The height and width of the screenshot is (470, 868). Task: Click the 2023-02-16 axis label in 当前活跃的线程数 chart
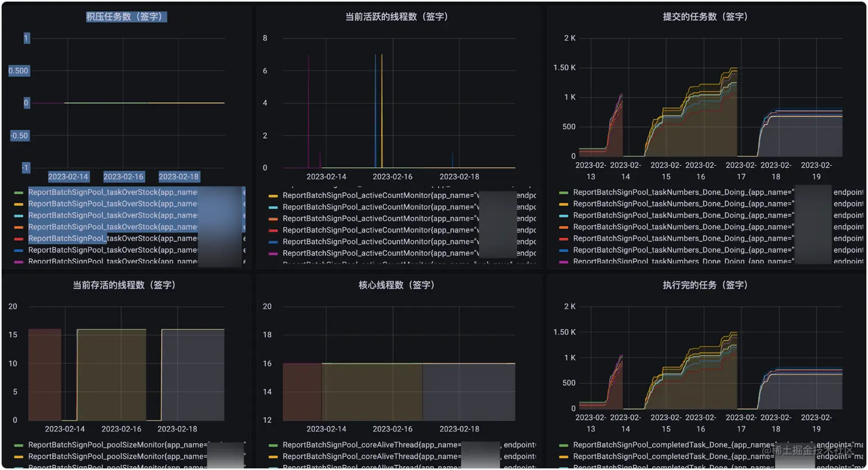[x=393, y=177]
